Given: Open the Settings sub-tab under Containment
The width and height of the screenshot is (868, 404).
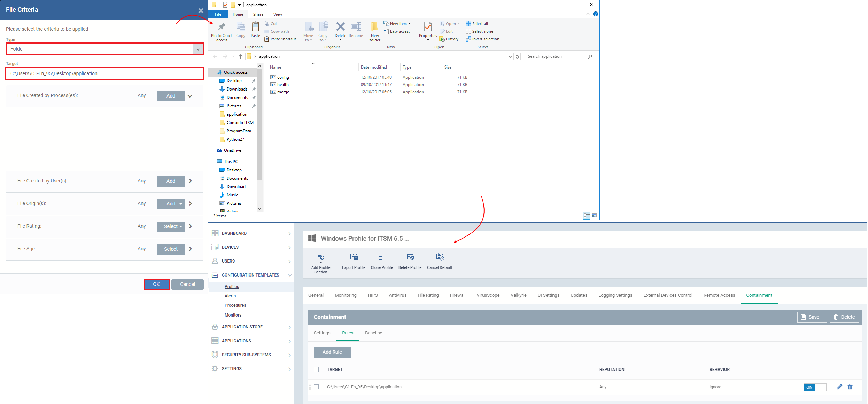Looking at the screenshot, I should [322, 333].
